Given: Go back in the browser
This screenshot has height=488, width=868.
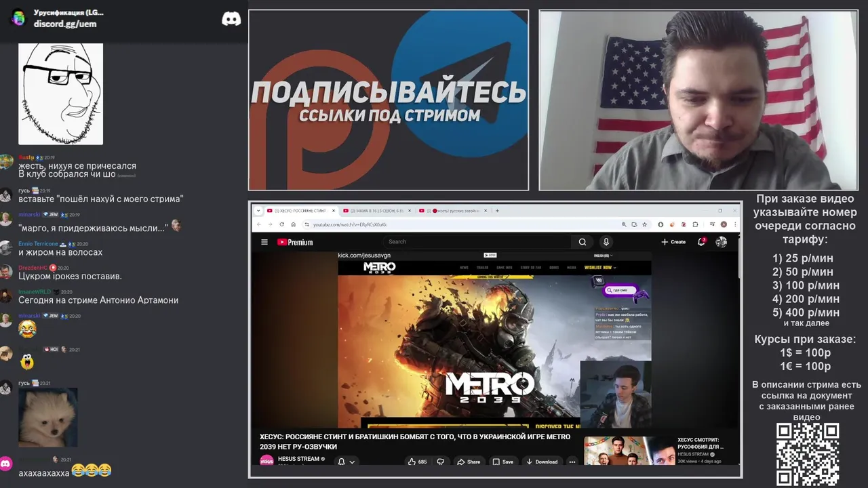Looking at the screenshot, I should [258, 224].
